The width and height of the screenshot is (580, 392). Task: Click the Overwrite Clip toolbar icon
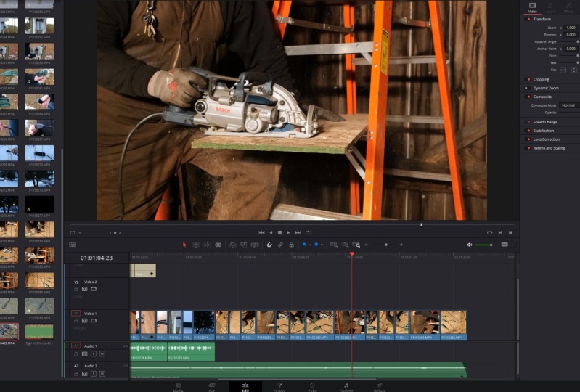tap(243, 245)
